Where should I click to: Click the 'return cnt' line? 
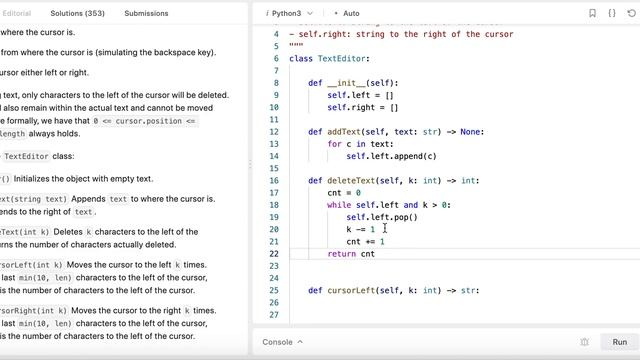[x=351, y=254]
